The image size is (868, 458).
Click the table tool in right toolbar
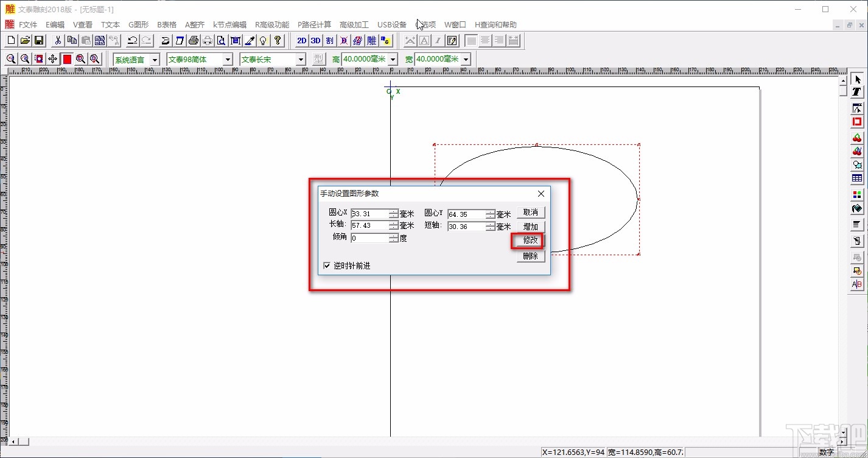click(857, 178)
